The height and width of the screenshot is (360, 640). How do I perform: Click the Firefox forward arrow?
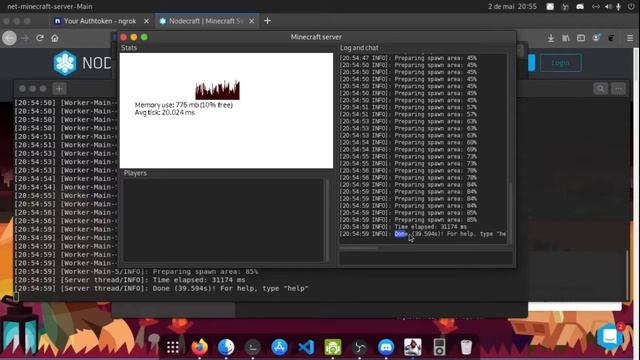(x=25, y=38)
